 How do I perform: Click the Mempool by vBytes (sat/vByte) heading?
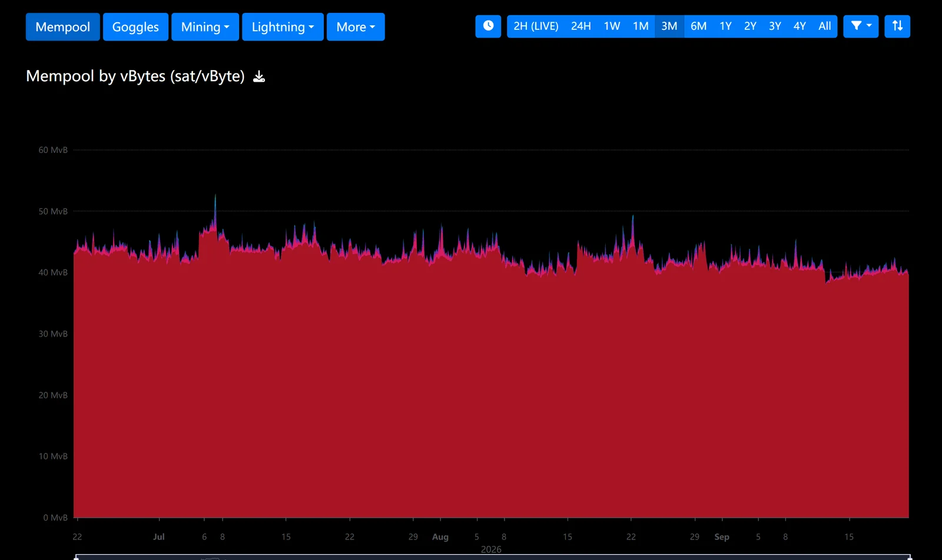[x=135, y=76]
